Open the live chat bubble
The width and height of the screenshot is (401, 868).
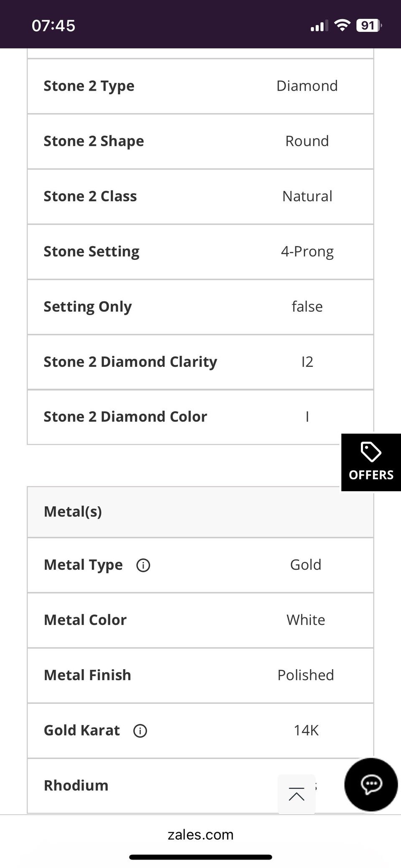(371, 784)
